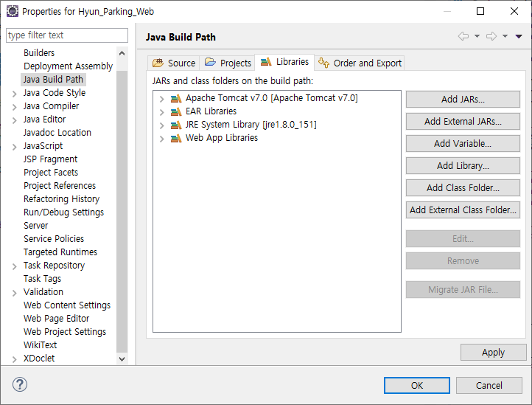Go forward with the right arrow icon
532x405 pixels.
[x=491, y=36]
